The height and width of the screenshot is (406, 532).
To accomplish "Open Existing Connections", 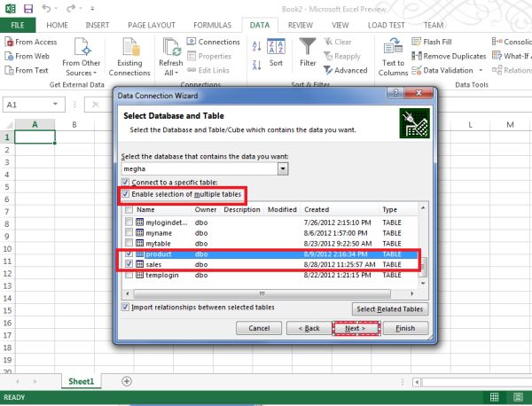I will click(129, 57).
